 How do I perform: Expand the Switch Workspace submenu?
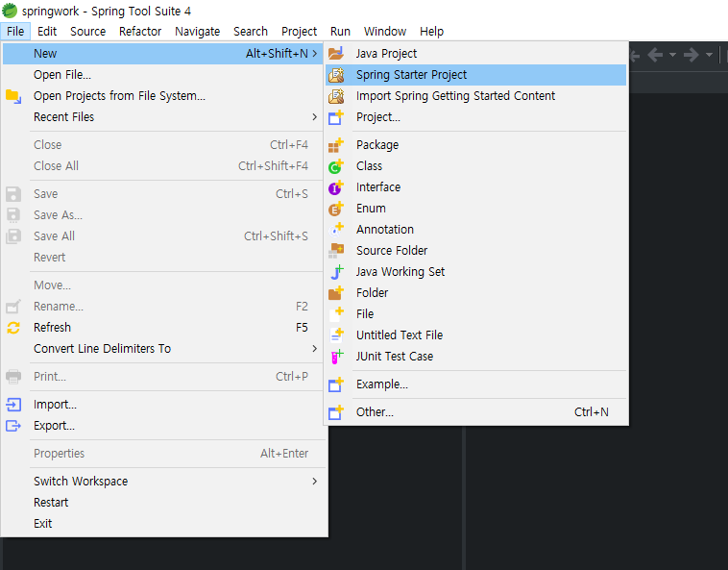pos(315,482)
